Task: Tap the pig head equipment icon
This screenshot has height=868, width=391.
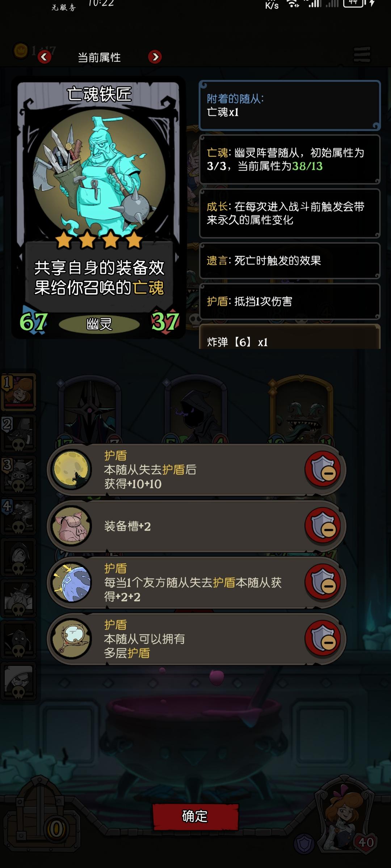Action: [71, 526]
